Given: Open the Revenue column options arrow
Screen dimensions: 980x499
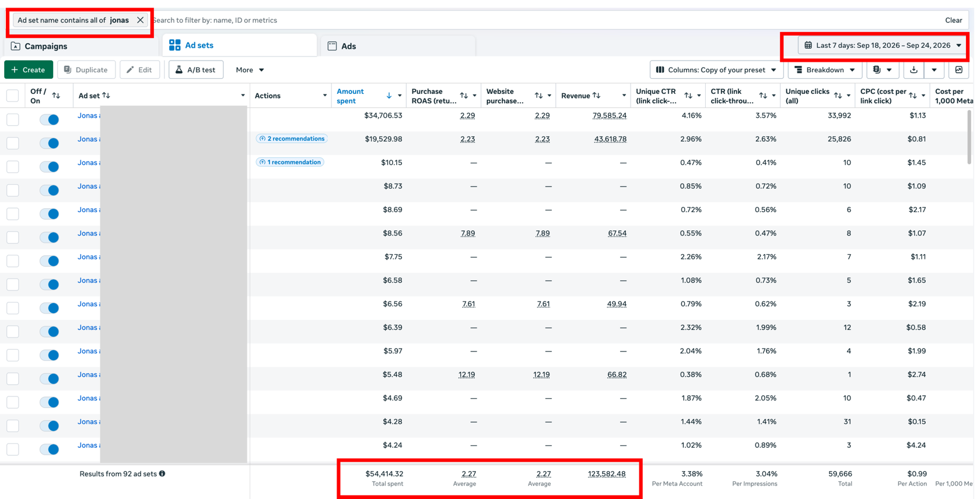Looking at the screenshot, I should click(624, 96).
